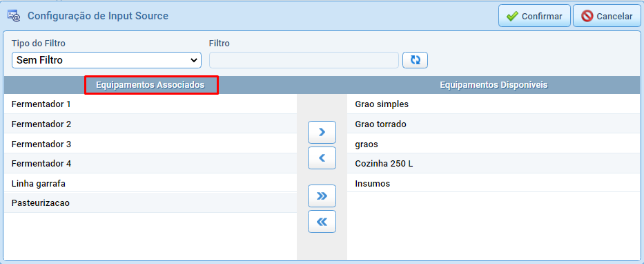Click the Configuração de Input Source title icon

[14, 16]
